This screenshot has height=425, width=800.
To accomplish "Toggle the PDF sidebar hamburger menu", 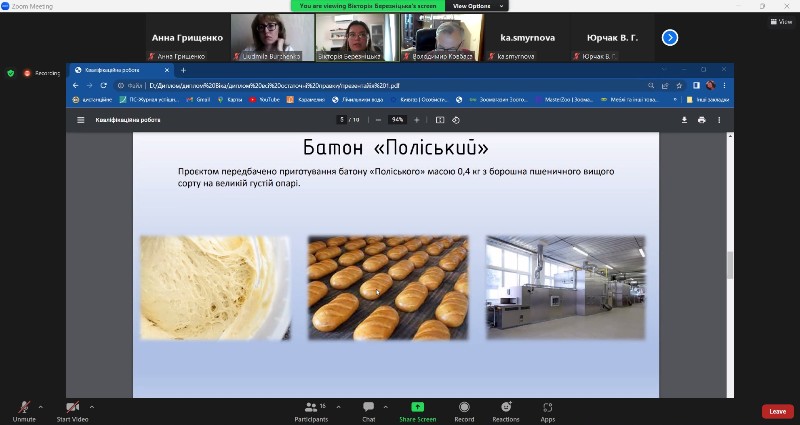I will click(x=81, y=120).
